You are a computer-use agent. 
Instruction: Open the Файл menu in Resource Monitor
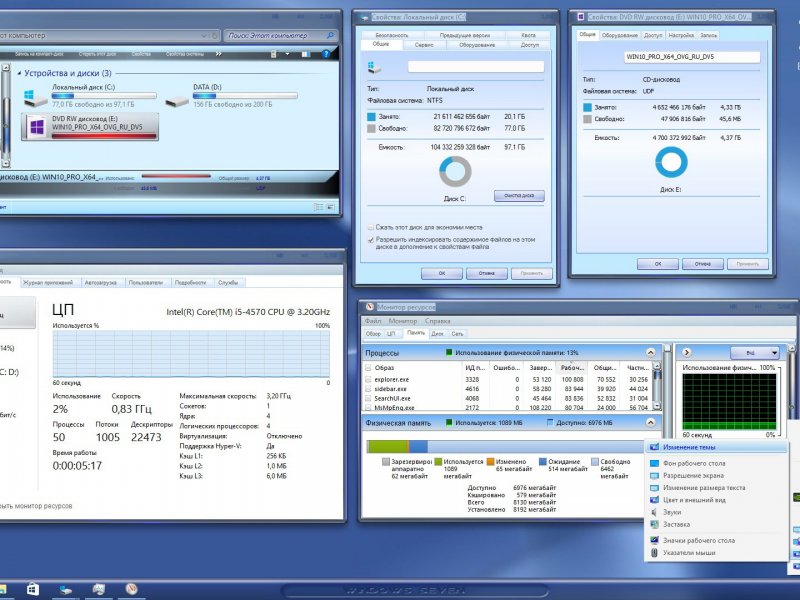click(x=373, y=321)
